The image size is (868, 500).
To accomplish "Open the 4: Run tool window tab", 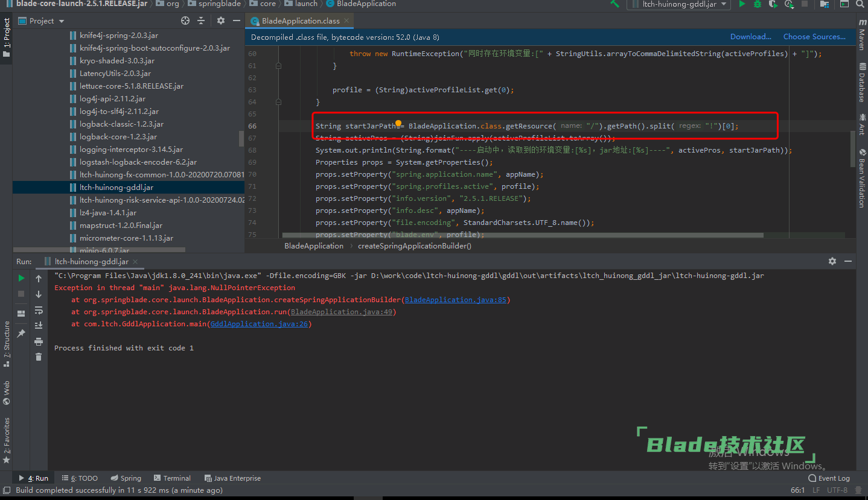I will (34, 478).
